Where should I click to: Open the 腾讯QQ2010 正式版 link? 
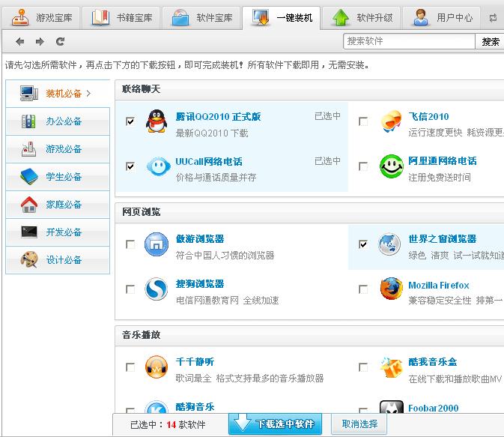pos(218,116)
